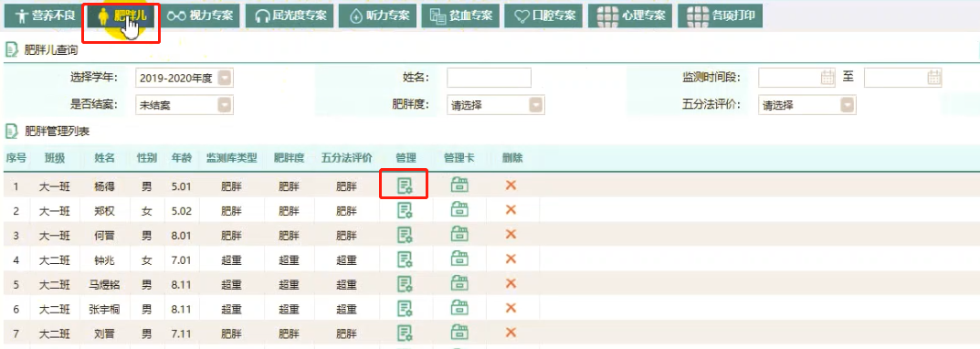Select the 肥胖管理列表 section heading

click(x=57, y=132)
